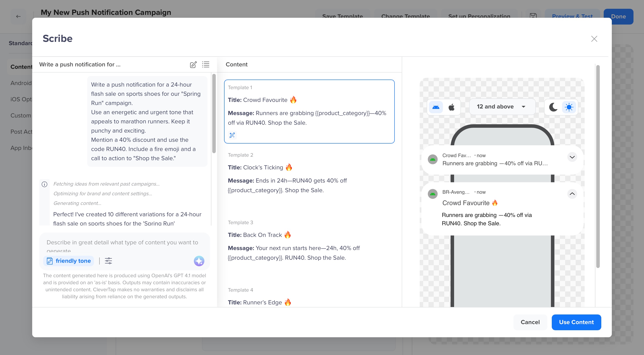Click Template 3 message text
Screen dimensions: 644x355
[294, 253]
